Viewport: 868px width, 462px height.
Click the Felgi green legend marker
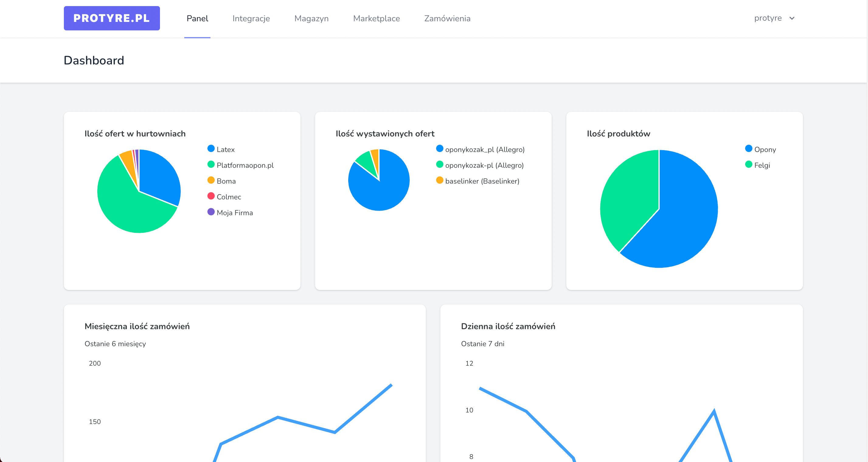(748, 164)
